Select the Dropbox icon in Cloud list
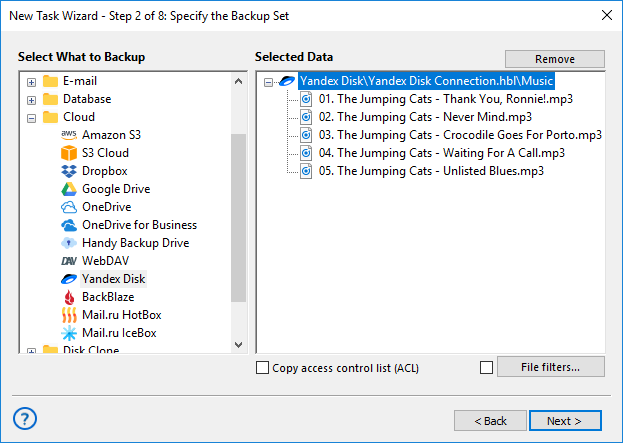Viewport: 623px width, 443px height. click(69, 171)
